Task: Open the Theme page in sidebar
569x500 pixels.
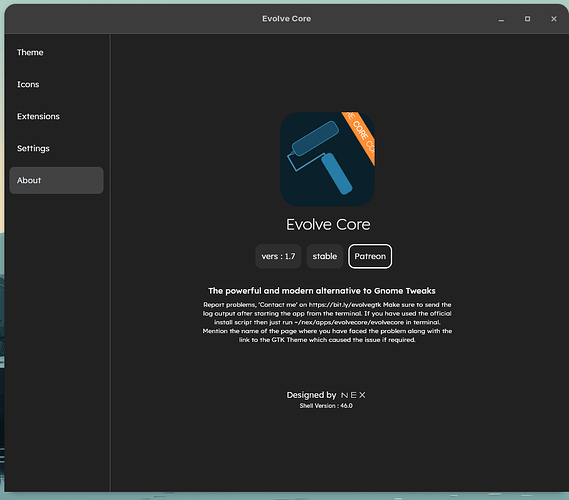Action: coord(56,53)
